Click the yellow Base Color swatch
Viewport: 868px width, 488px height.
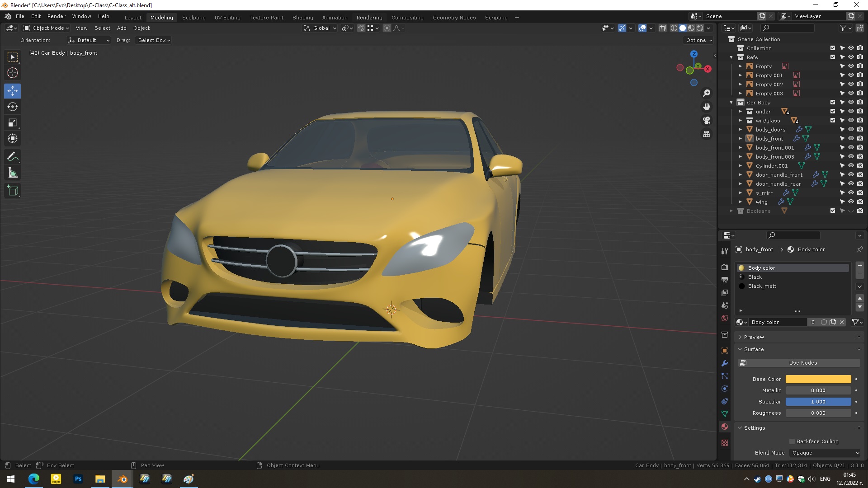818,379
